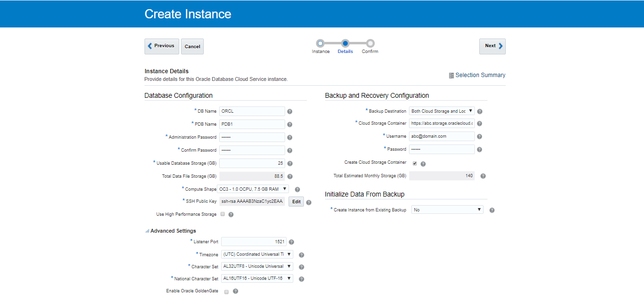
Task: Click Edit for SSH Public Key
Action: click(x=296, y=202)
